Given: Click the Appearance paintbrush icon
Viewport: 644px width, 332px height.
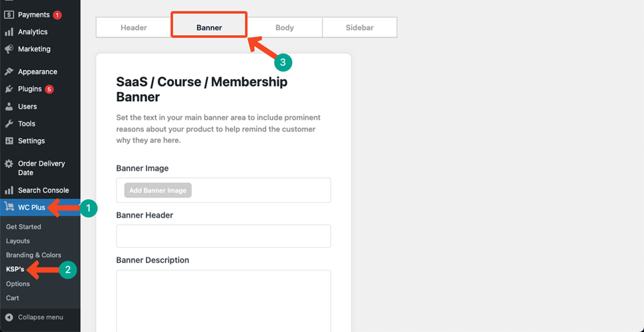Looking at the screenshot, I should 9,71.
